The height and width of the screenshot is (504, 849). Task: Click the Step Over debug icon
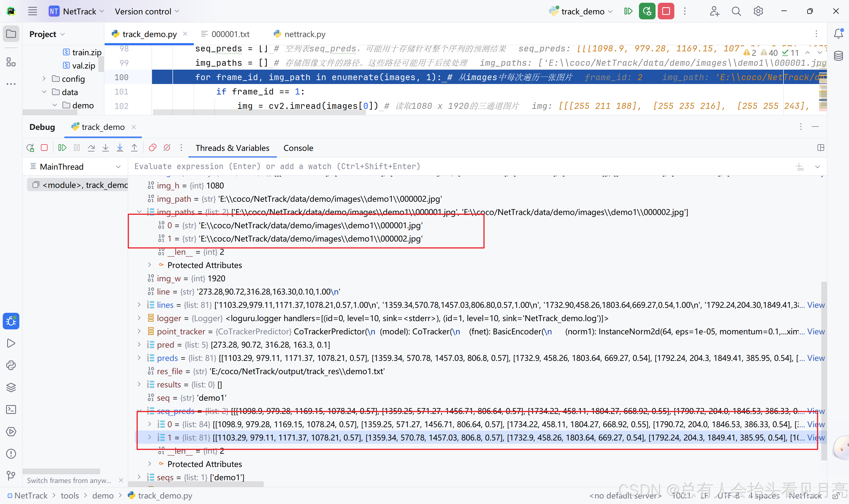(x=91, y=148)
